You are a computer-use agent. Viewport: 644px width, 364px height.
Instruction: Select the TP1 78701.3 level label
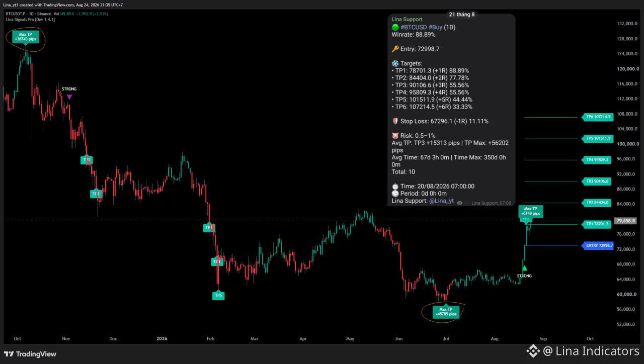coord(596,224)
